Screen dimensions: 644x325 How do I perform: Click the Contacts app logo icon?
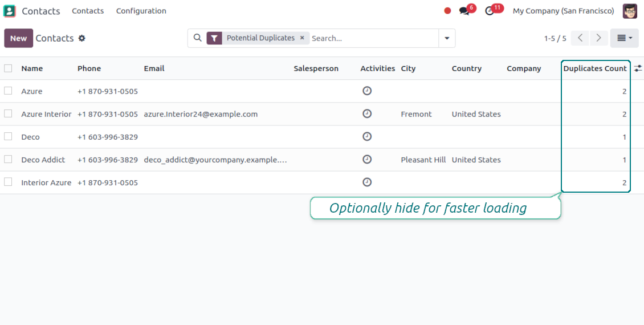coord(10,11)
